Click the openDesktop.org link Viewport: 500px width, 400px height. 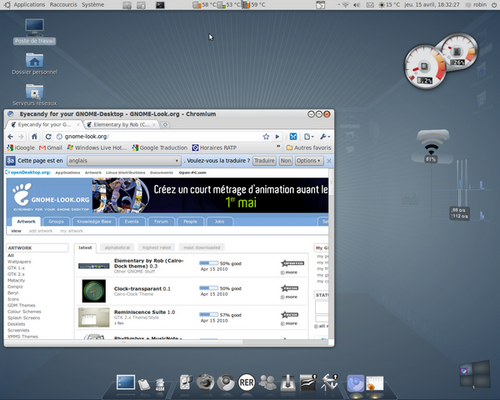28,172
